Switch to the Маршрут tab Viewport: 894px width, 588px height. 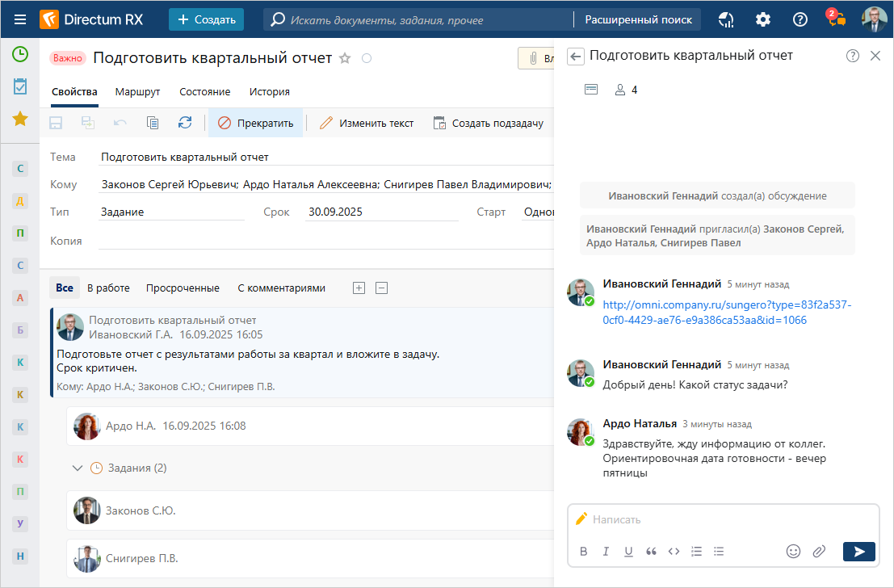point(137,92)
